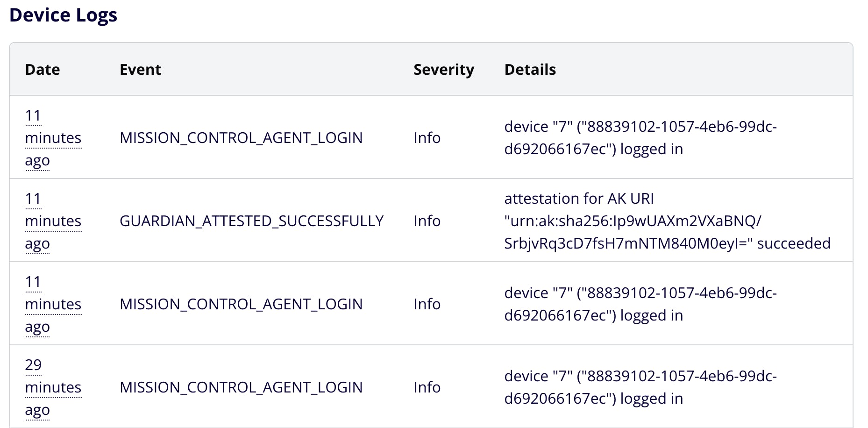The width and height of the screenshot is (868, 428).
Task: Click the first "11 minutes ago" timestamp
Action: click(x=53, y=138)
